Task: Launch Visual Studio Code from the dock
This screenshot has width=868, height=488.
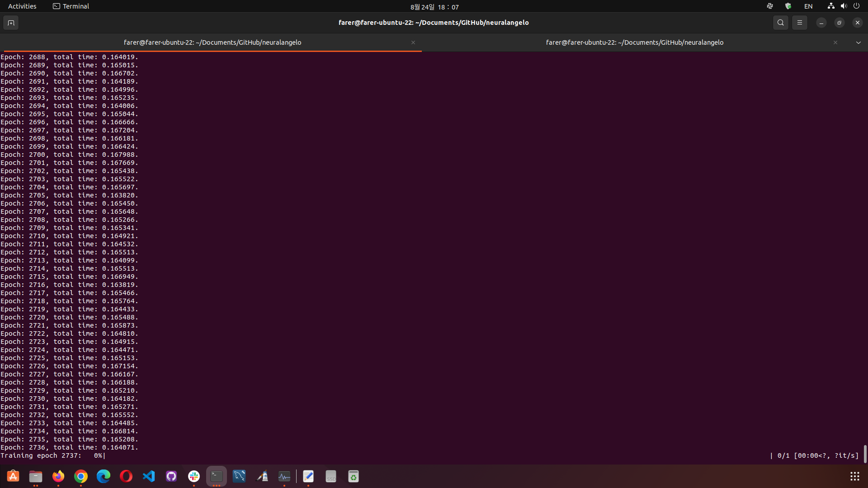Action: pyautogui.click(x=149, y=476)
